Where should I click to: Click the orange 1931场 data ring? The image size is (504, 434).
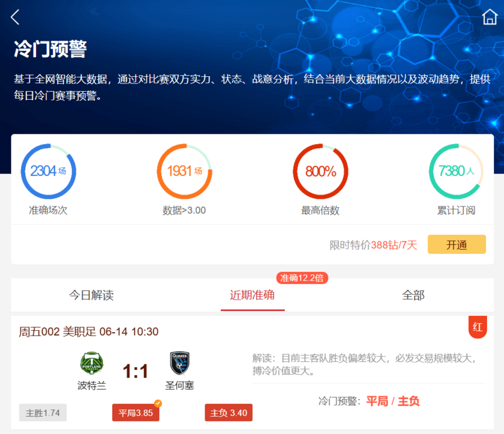pos(184,171)
